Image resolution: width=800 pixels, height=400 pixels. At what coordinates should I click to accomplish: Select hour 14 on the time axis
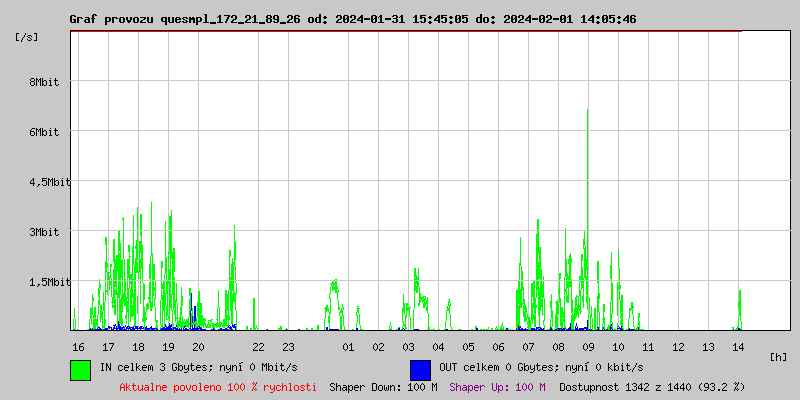(x=738, y=347)
